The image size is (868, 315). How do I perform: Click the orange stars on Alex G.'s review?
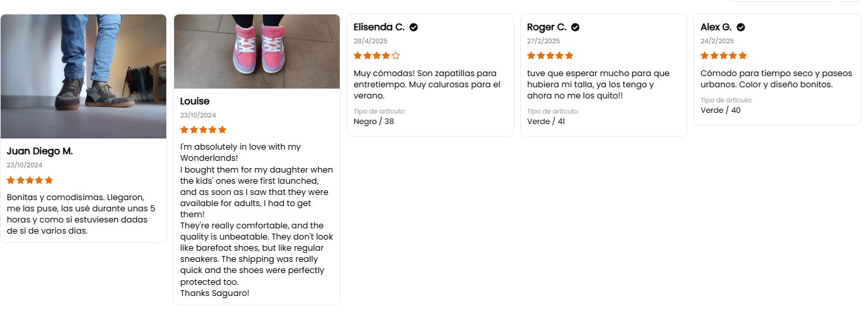(723, 56)
